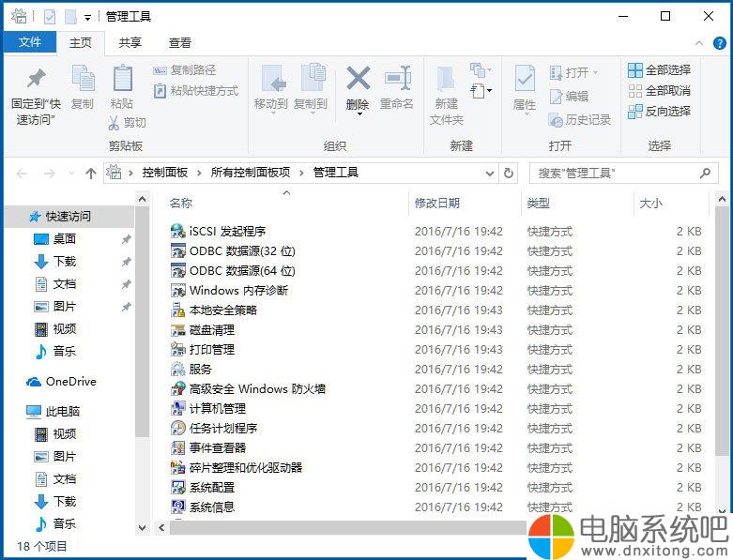Click the Pin to Quick access icon
733x560 pixels.
click(x=36, y=79)
